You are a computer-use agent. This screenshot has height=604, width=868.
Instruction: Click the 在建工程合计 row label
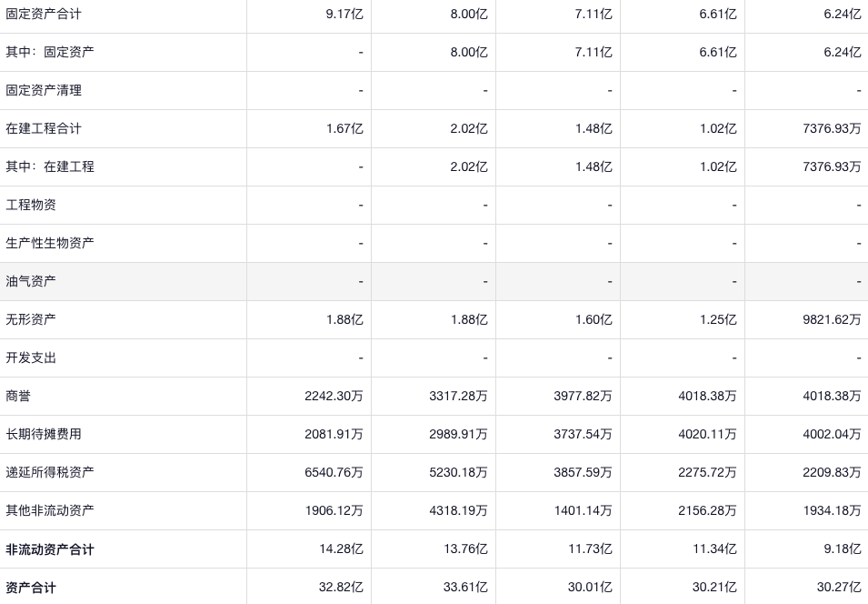click(44, 128)
